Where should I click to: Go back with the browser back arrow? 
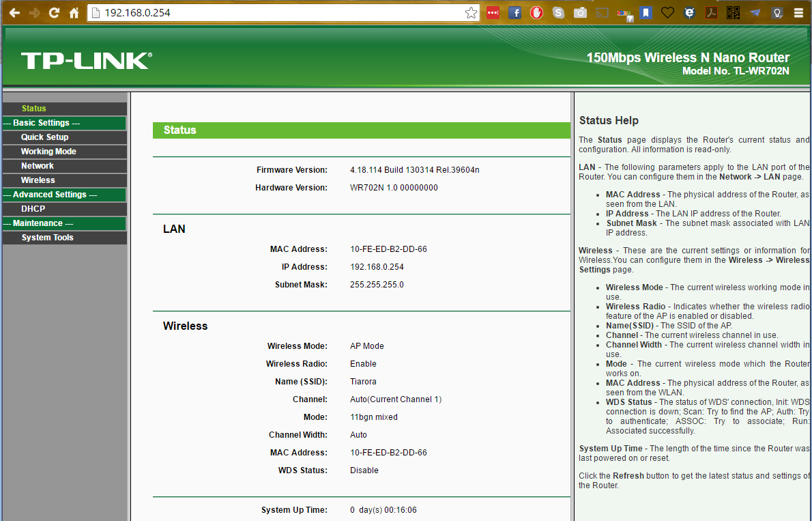[14, 13]
